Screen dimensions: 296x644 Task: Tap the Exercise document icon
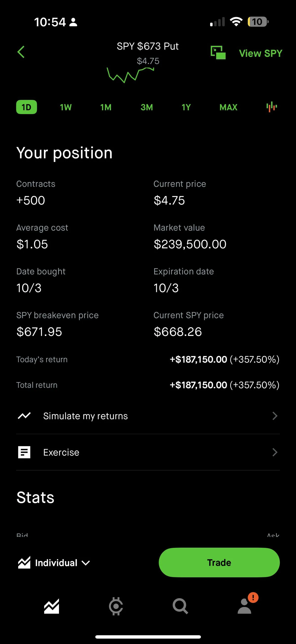(24, 452)
